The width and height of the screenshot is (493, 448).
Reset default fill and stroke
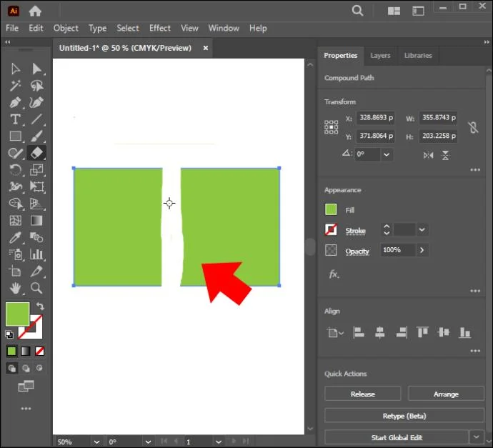(9, 334)
